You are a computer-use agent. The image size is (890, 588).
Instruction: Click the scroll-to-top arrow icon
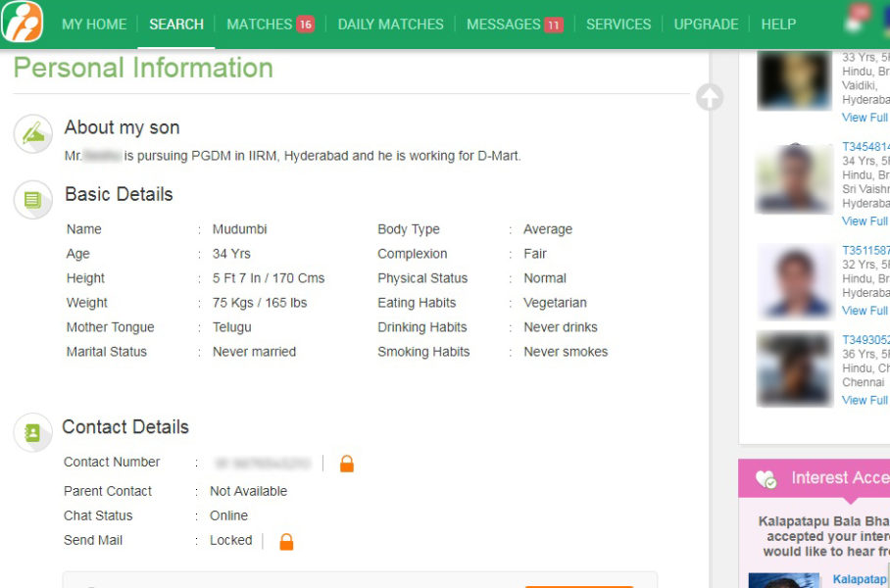[710, 97]
